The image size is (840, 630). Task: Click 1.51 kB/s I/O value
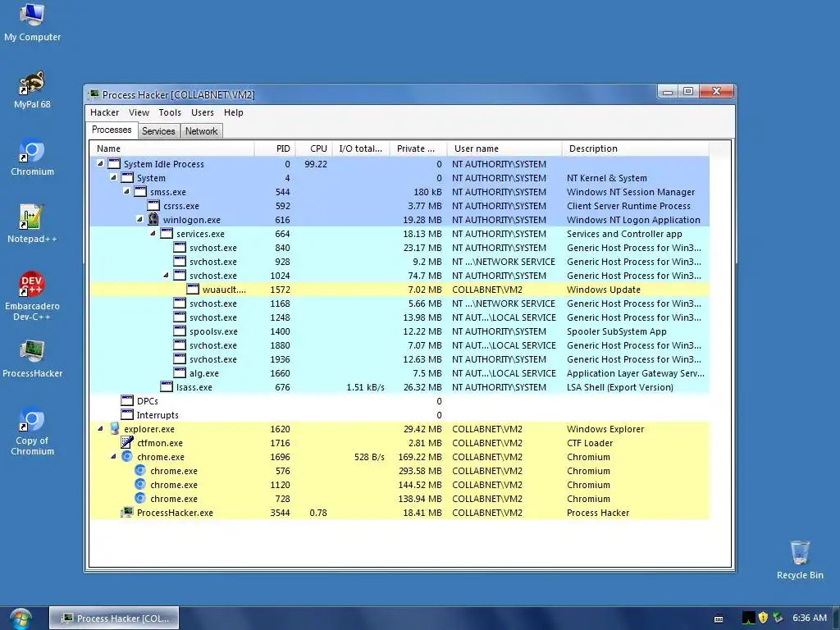[x=365, y=387]
